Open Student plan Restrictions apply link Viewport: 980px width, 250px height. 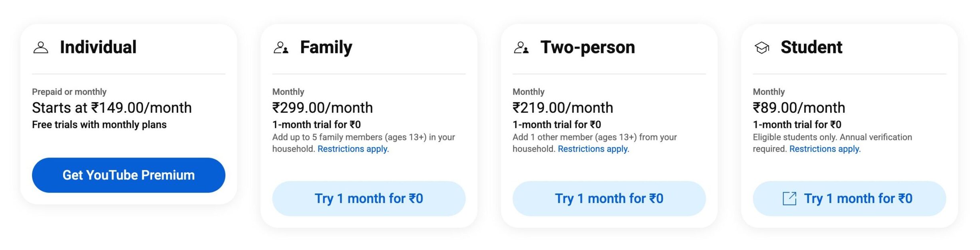click(x=825, y=149)
